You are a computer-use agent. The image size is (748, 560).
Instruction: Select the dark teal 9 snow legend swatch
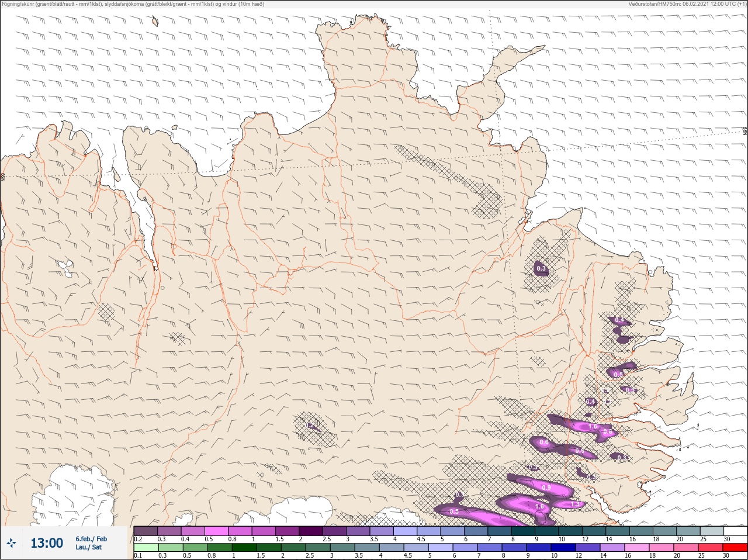547,531
